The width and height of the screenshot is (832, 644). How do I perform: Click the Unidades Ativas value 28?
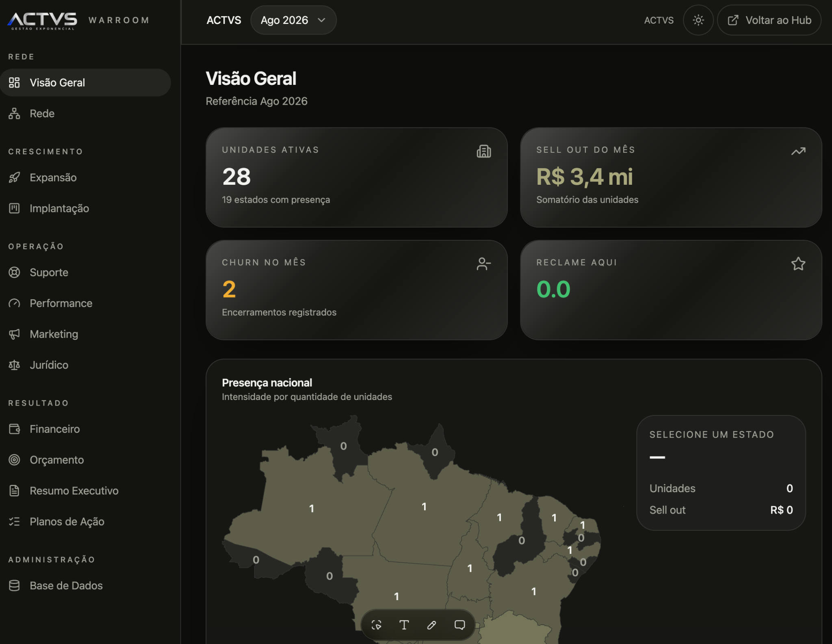tap(236, 177)
